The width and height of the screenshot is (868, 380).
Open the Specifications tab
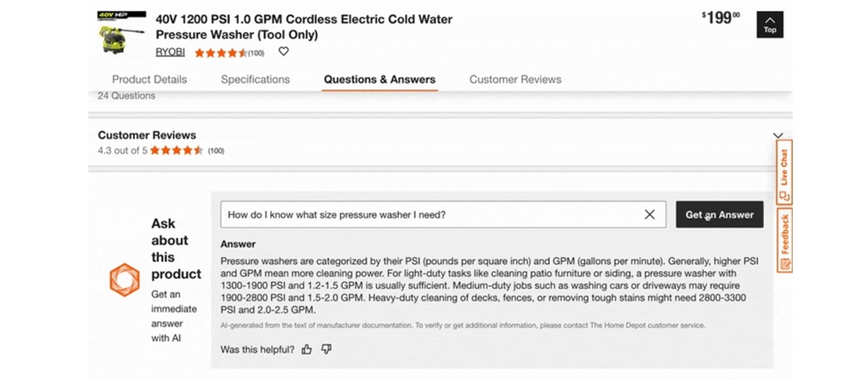(x=255, y=80)
